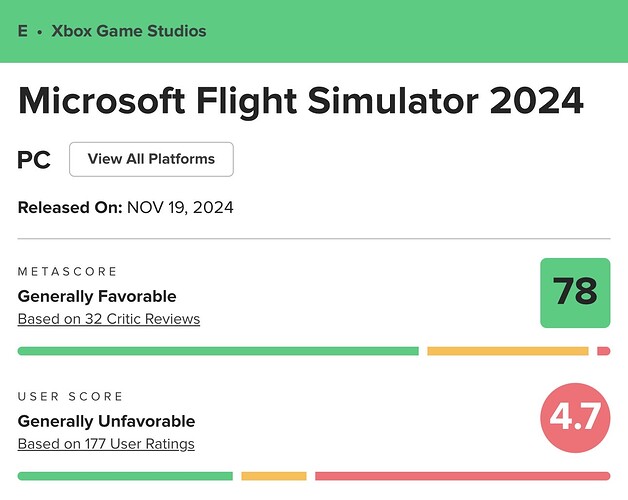Click the red negative segment of user score bar

(462, 476)
